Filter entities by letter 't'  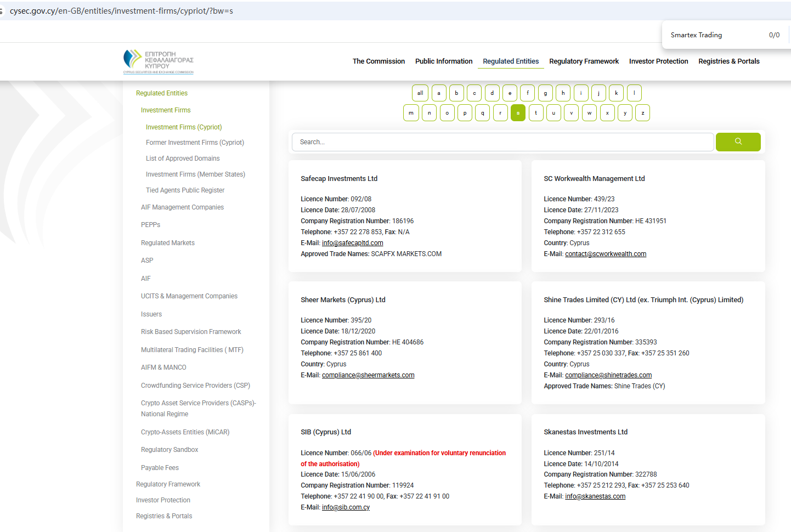point(536,113)
